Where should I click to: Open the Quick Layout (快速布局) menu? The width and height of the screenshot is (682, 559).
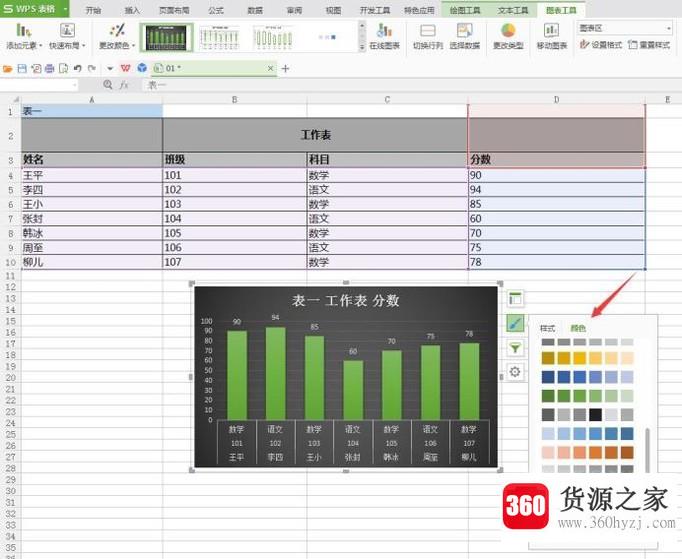click(67, 37)
